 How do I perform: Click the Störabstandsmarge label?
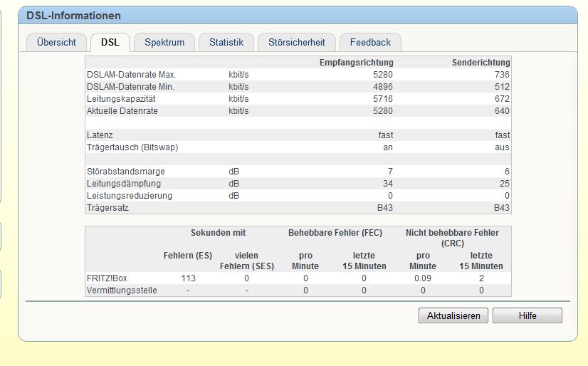click(125, 172)
